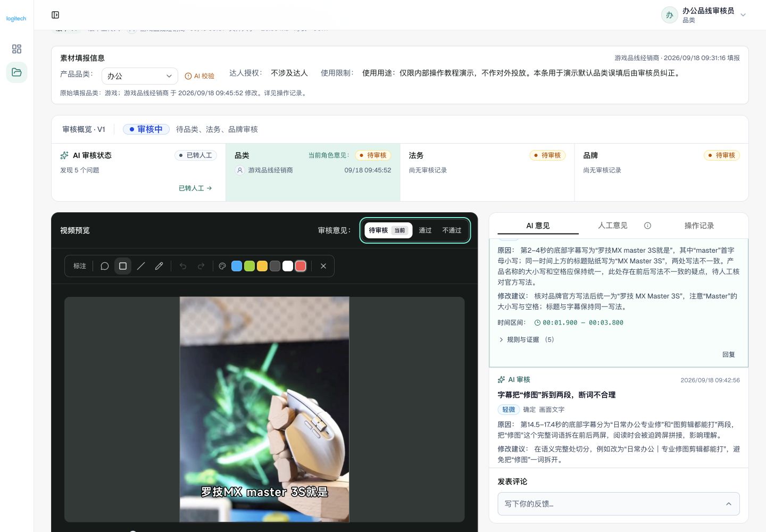Click the 09/18 09:45:52 timestamp

(368, 170)
